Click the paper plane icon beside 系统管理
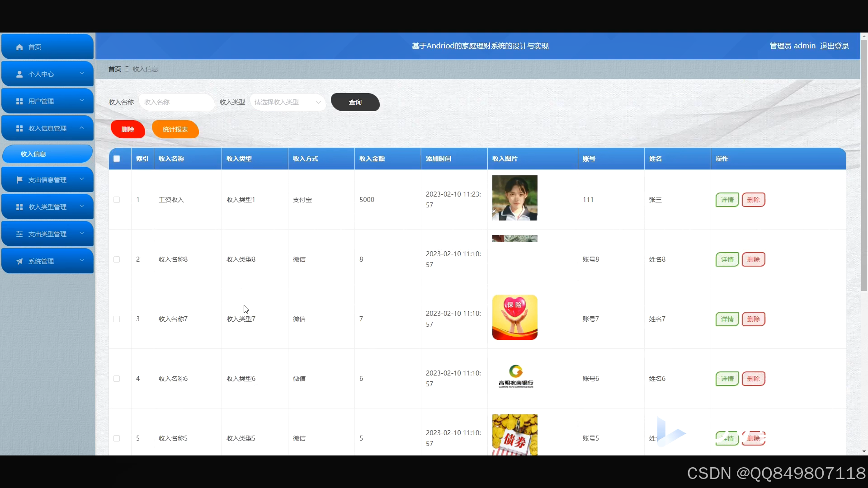The width and height of the screenshot is (868, 488). click(19, 261)
